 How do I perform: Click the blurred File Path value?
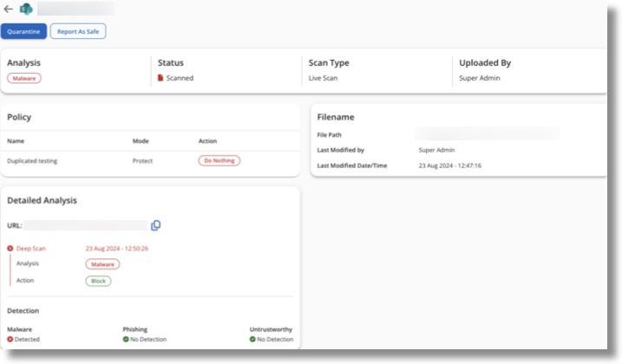tap(486, 134)
